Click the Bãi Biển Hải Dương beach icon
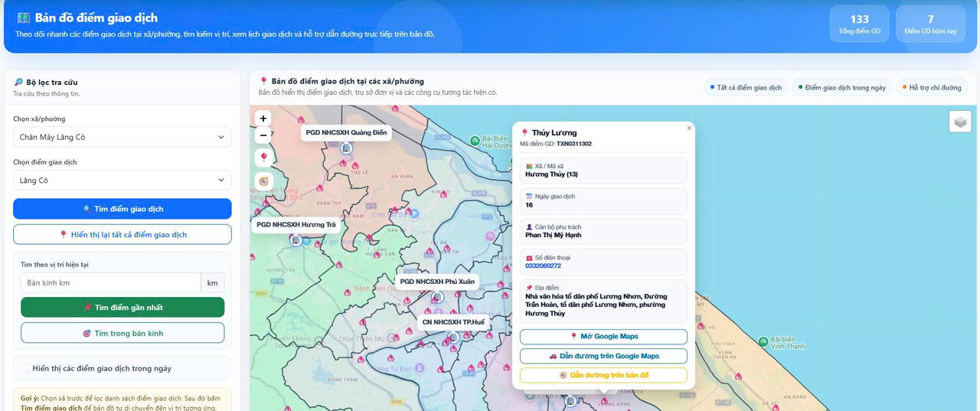This screenshot has height=411, width=980. coord(475,141)
